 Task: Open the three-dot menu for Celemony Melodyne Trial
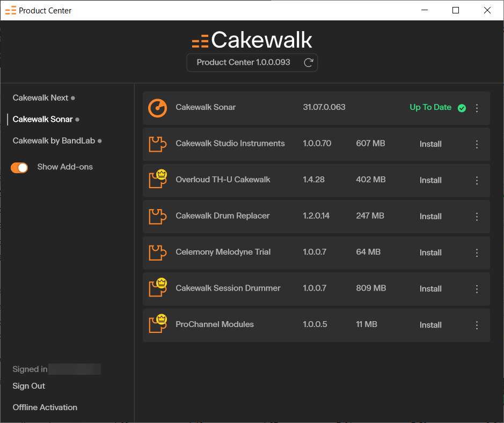pyautogui.click(x=477, y=253)
